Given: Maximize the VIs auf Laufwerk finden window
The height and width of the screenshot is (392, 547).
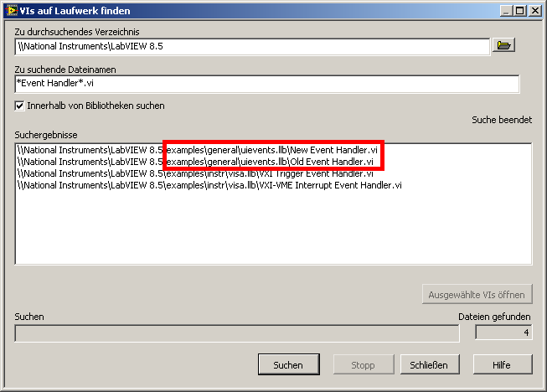Looking at the screenshot, I should click(x=520, y=11).
